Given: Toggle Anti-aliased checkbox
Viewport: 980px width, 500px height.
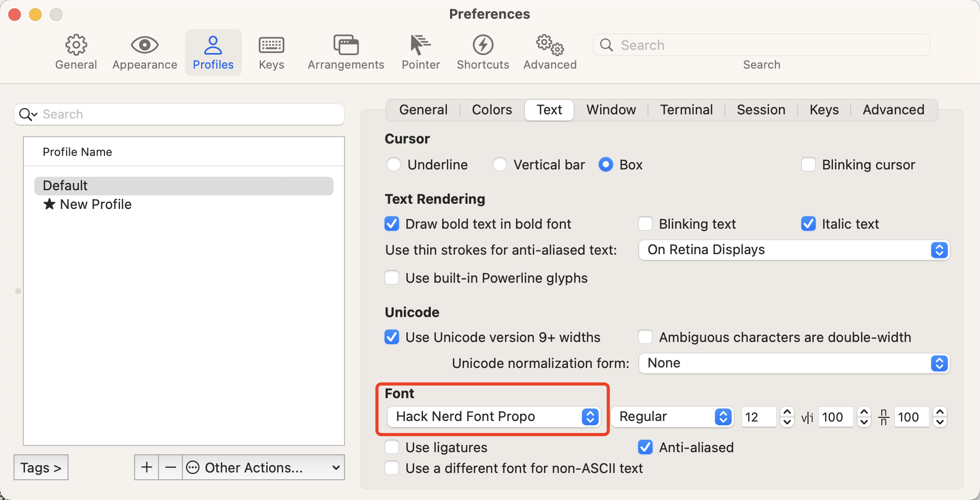Looking at the screenshot, I should [x=645, y=448].
